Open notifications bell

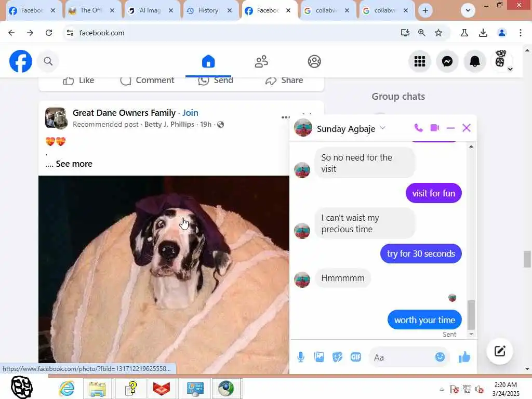pyautogui.click(x=475, y=61)
